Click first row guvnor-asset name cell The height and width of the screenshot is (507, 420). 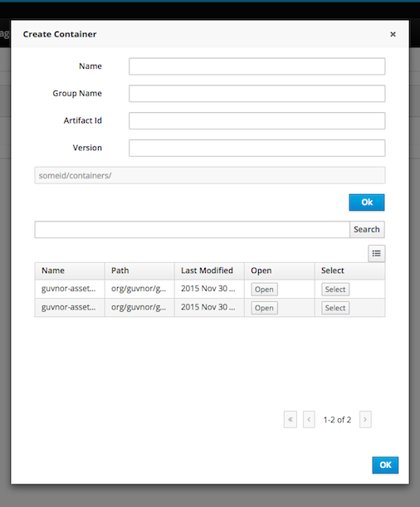(x=70, y=289)
